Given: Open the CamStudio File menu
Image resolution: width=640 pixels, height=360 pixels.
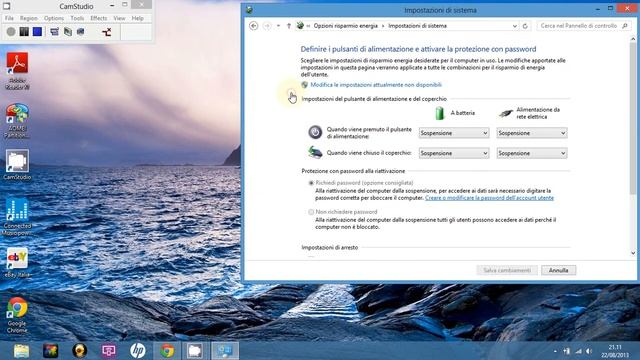Looking at the screenshot, I should coord(9,18).
